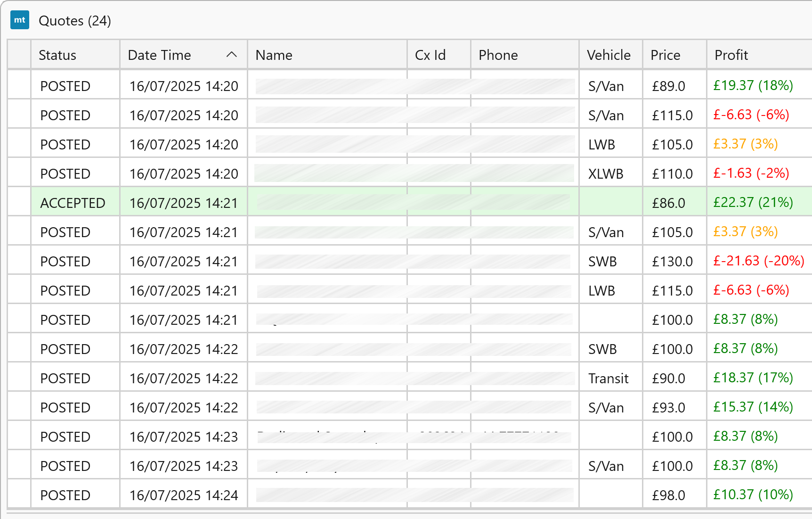
Task: Select the ACCEPTED quote row
Action: click(x=73, y=203)
